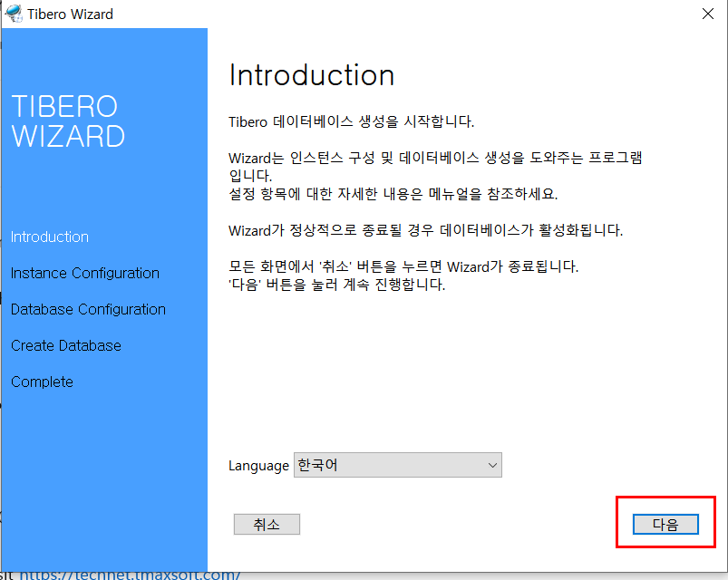Click the line '설정 항목에 대한 자세한 내용은 메뉴얼을 참조하세요.'
Screen dimensions: 728x580
point(393,194)
